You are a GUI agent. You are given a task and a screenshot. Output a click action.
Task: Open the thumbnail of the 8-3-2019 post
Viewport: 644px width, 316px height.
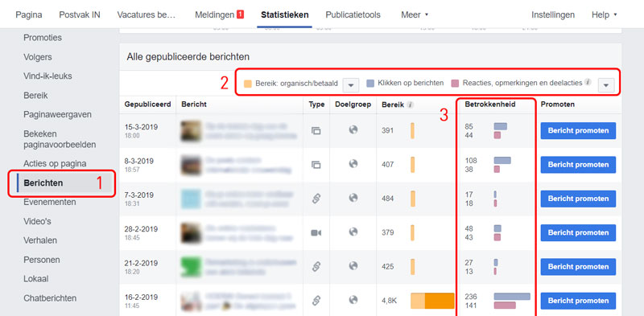191,165
